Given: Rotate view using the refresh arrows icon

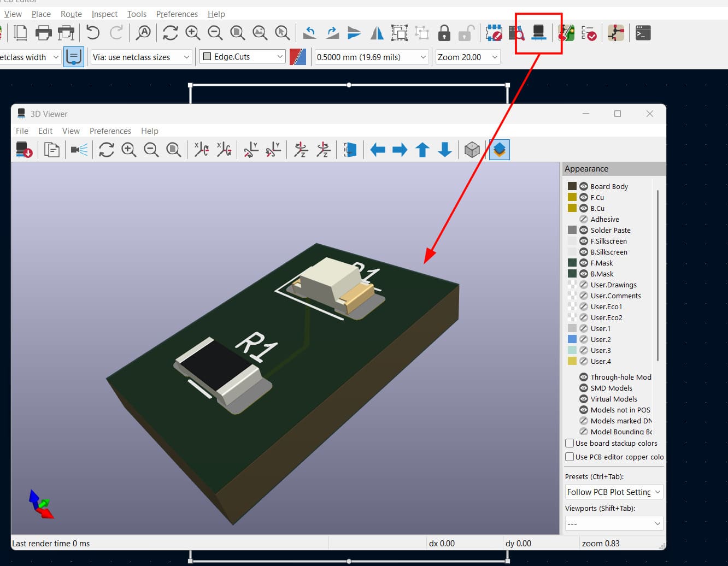Looking at the screenshot, I should coord(106,149).
